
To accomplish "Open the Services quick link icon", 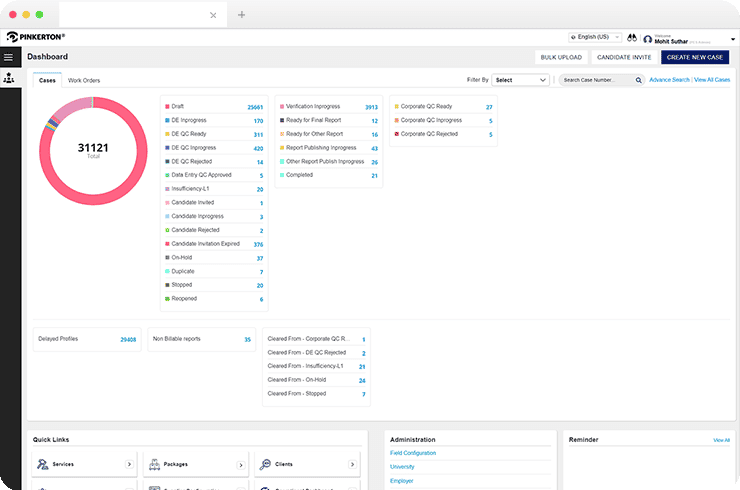I will [42, 465].
